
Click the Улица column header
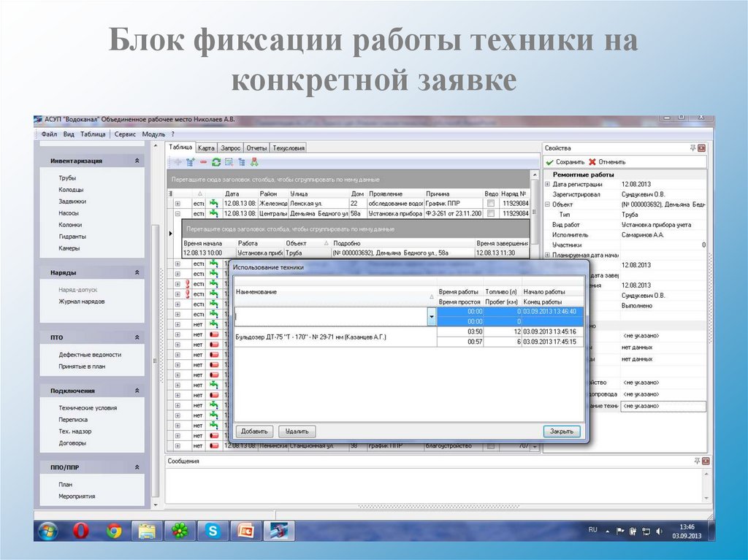318,193
